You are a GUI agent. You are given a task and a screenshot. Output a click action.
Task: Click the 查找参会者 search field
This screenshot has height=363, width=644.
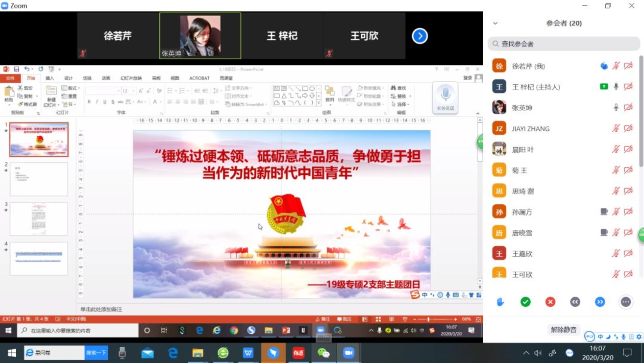564,44
